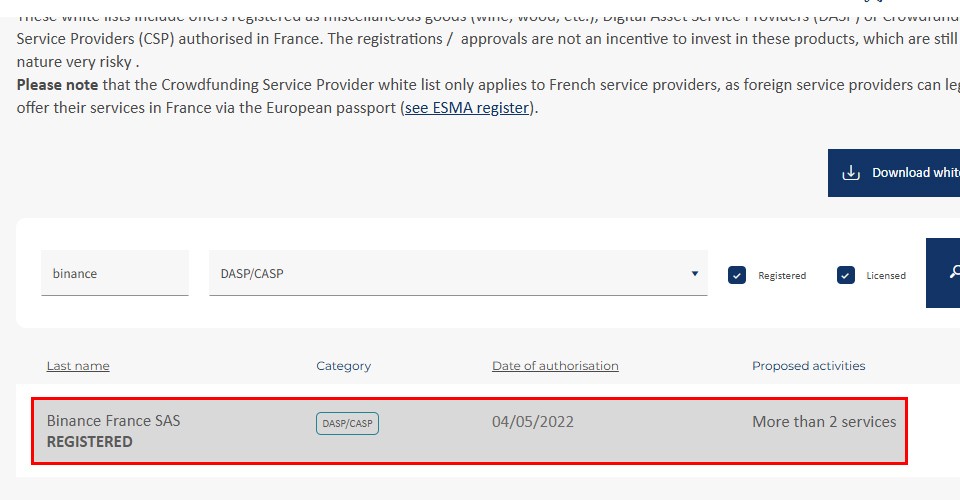Click the 04/05/2022 authorisation date

533,422
